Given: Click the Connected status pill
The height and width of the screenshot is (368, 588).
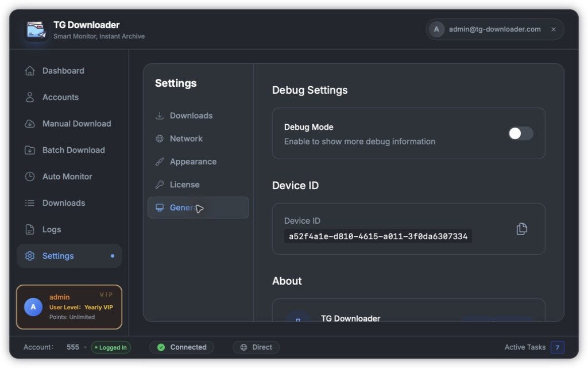Looking at the screenshot, I should pyautogui.click(x=182, y=347).
